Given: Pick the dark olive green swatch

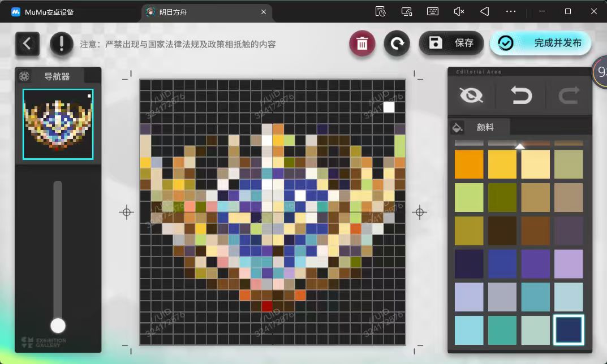Looking at the screenshot, I should pyautogui.click(x=502, y=198).
